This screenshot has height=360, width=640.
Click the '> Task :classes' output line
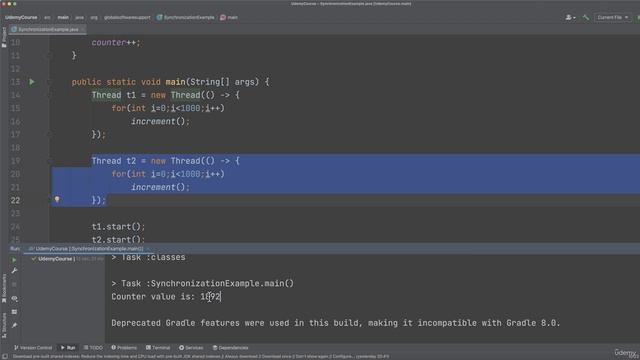click(149, 257)
